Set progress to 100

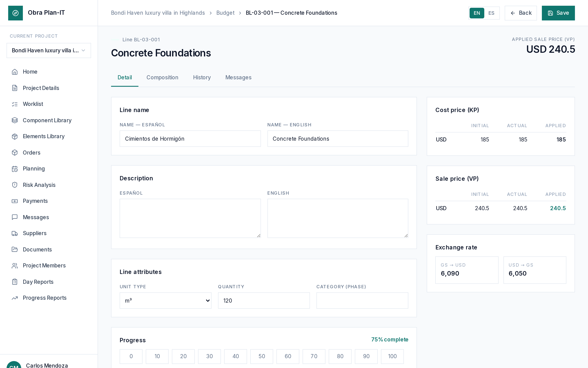coord(392,356)
